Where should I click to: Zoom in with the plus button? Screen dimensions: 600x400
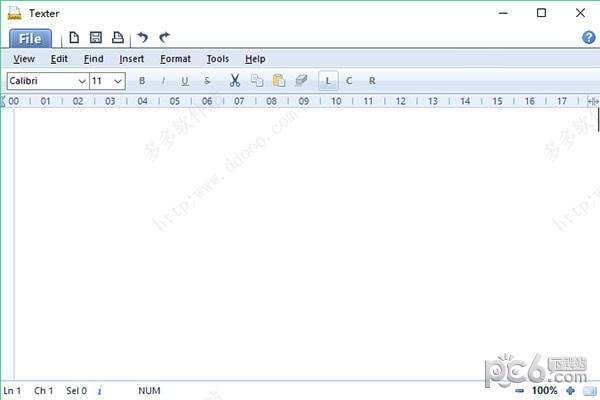point(570,391)
